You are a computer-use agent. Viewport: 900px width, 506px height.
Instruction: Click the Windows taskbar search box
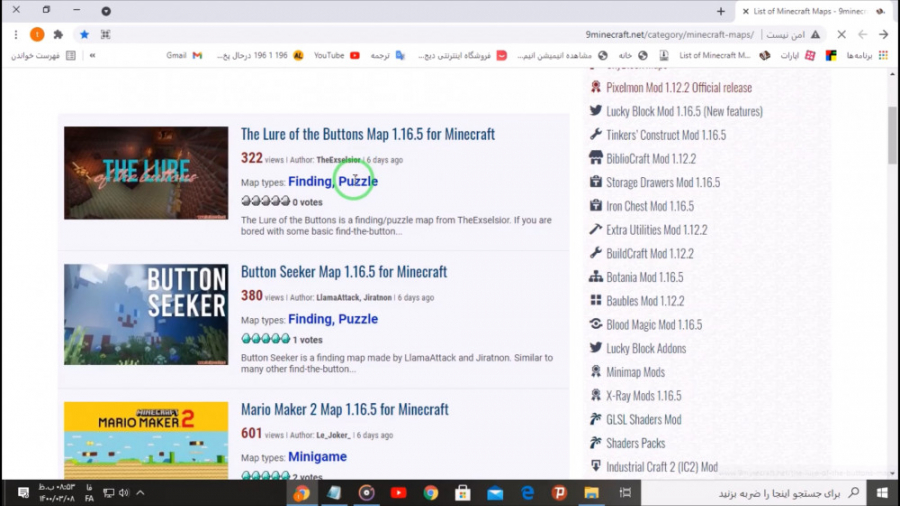tap(754, 493)
